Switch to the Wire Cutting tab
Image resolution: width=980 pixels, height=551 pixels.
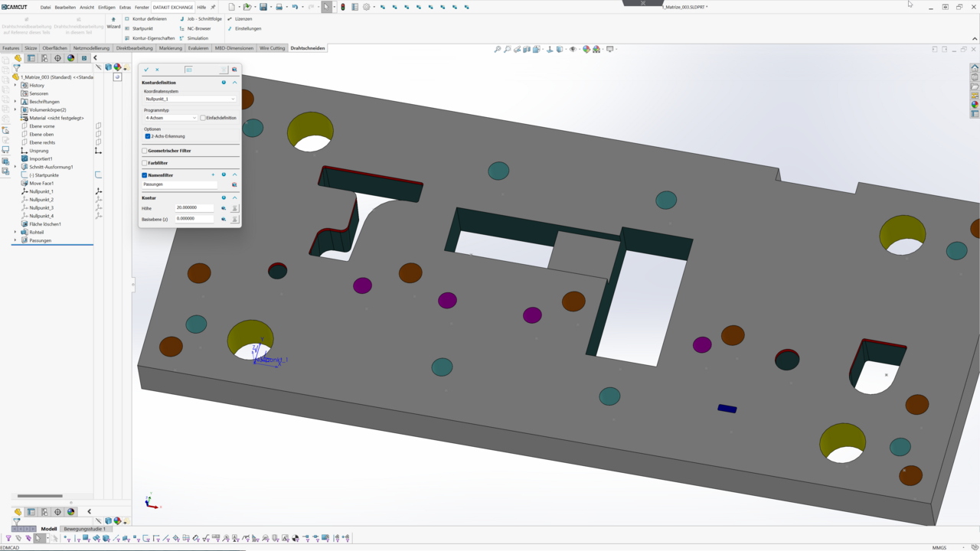[272, 48]
